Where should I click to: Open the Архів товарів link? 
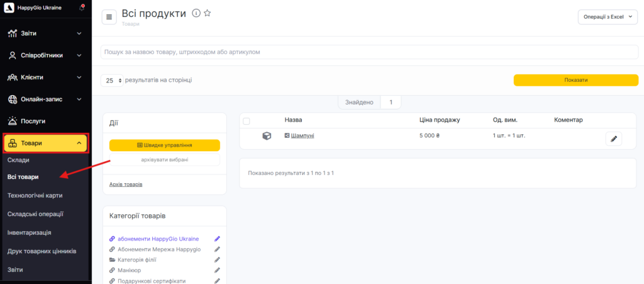[126, 185]
